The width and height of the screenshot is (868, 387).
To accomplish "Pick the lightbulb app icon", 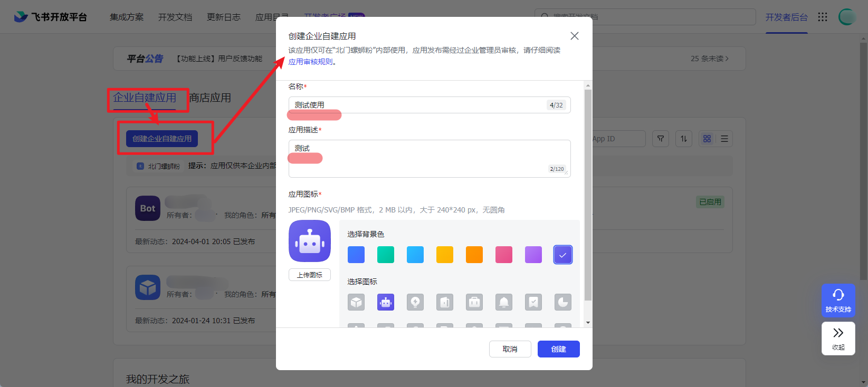I will tap(415, 302).
